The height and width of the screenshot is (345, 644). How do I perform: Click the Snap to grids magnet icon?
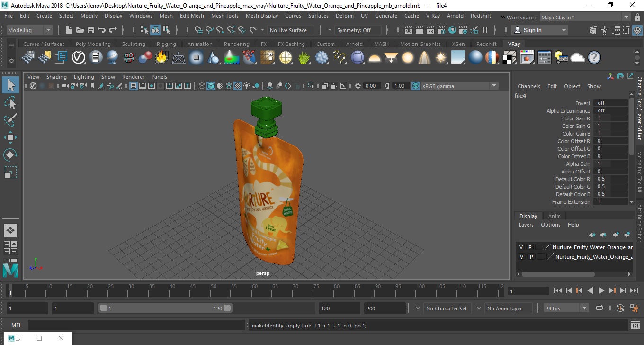pyautogui.click(x=198, y=30)
